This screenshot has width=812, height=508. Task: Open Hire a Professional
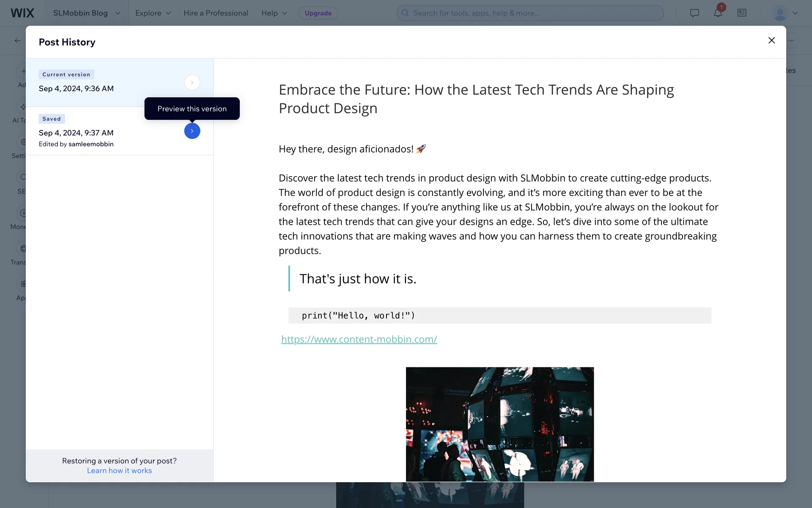[x=216, y=13]
